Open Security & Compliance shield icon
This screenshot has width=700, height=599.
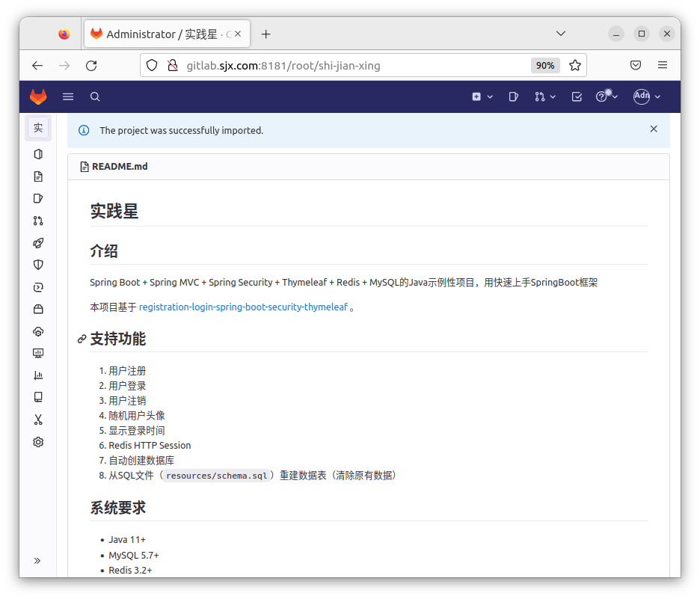(x=38, y=265)
